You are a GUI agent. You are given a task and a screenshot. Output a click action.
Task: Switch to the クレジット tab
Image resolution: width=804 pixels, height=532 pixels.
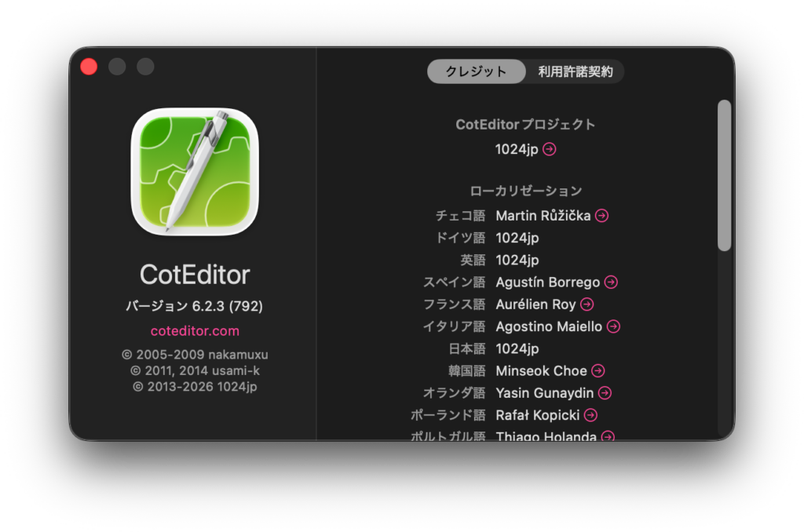(476, 71)
